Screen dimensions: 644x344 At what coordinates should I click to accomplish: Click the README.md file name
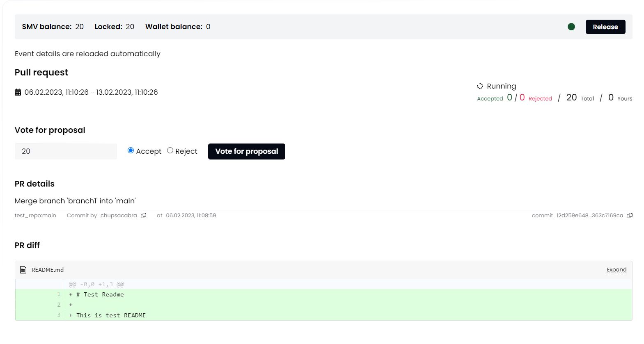[x=48, y=270]
